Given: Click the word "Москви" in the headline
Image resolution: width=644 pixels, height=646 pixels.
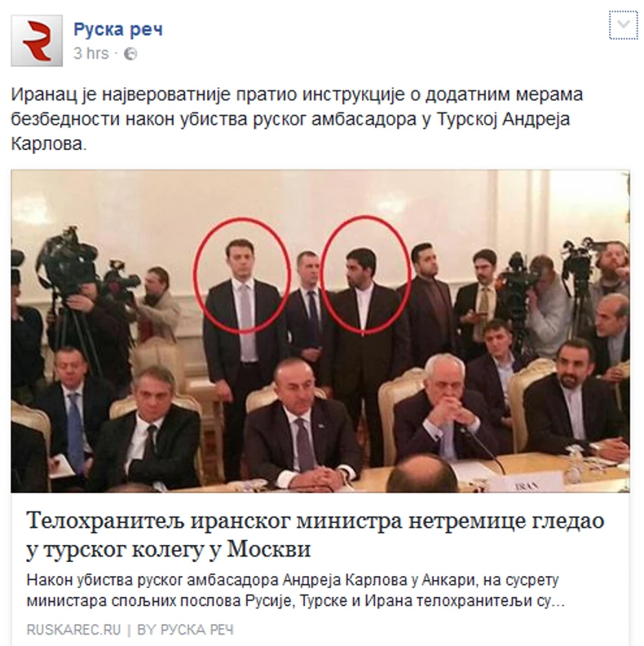Looking at the screenshot, I should tap(269, 549).
